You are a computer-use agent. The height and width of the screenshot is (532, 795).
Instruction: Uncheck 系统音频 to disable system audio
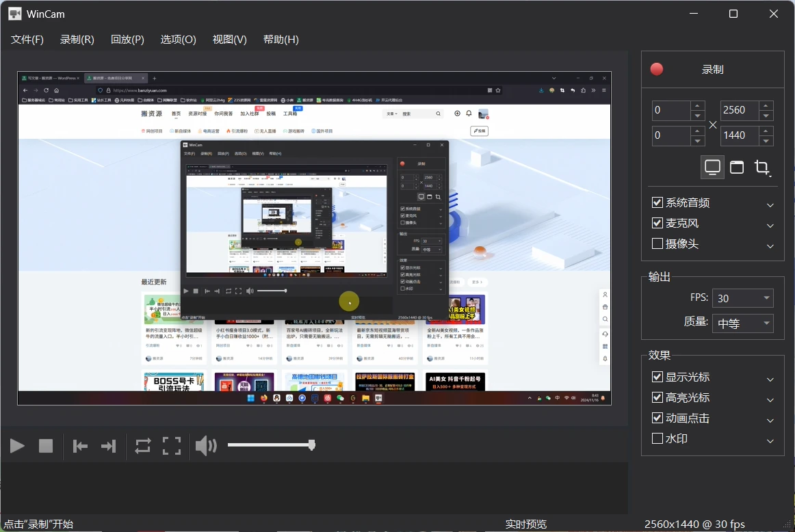(x=657, y=202)
